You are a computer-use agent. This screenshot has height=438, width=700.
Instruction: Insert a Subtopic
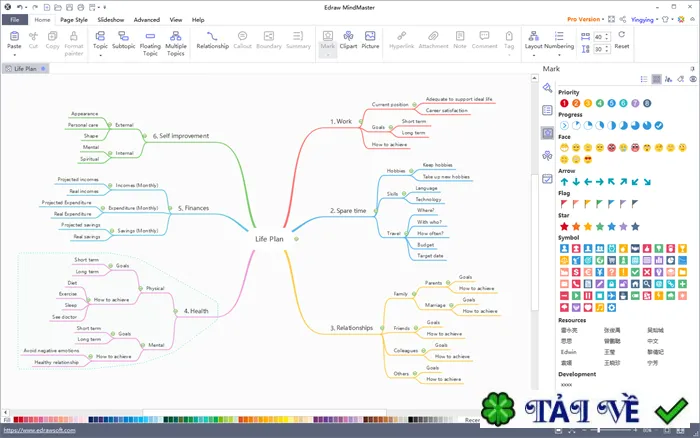(x=124, y=40)
